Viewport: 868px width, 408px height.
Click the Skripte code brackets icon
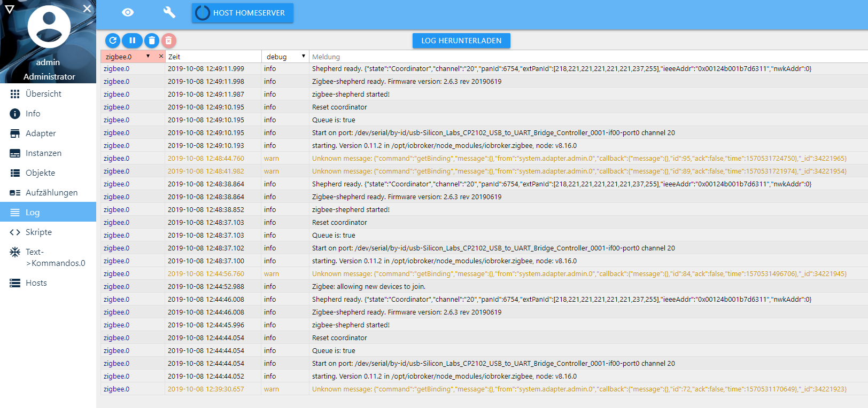(x=15, y=232)
